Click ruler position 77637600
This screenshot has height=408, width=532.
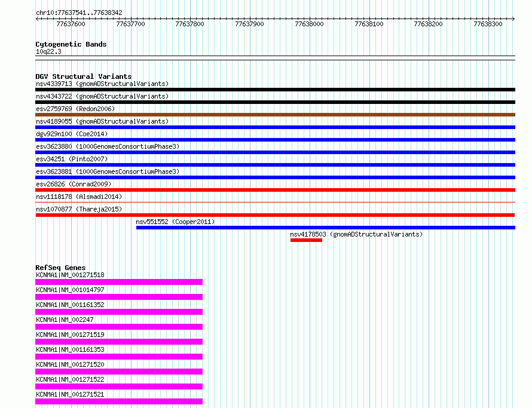71,24
